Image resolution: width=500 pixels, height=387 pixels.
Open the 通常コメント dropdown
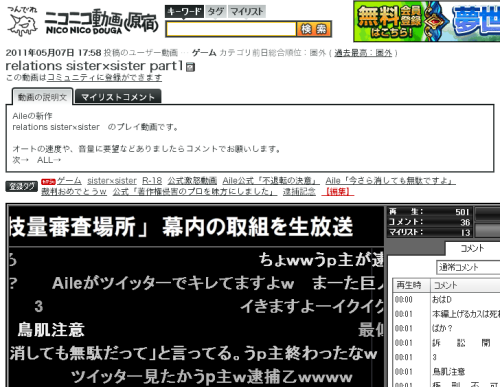click(x=468, y=267)
